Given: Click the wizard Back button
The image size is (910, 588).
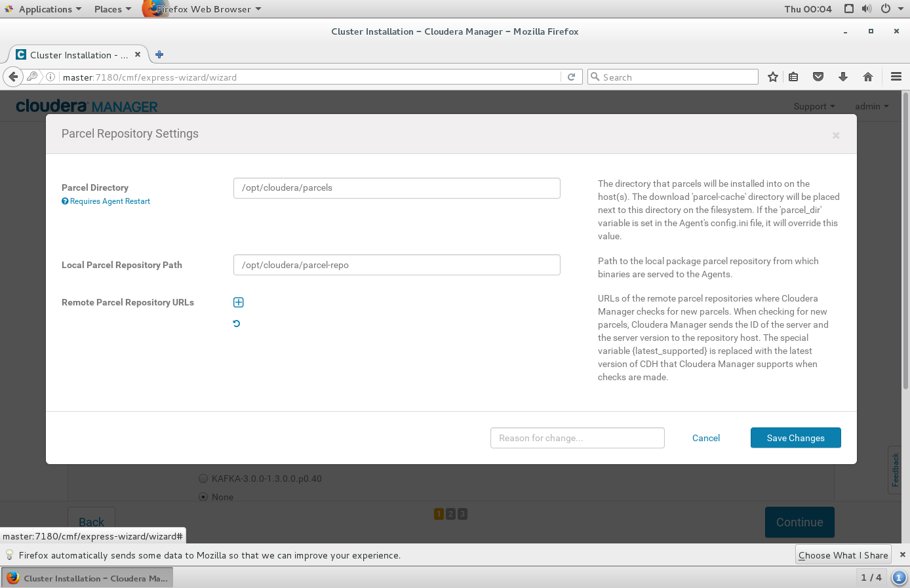Looking at the screenshot, I should [92, 522].
